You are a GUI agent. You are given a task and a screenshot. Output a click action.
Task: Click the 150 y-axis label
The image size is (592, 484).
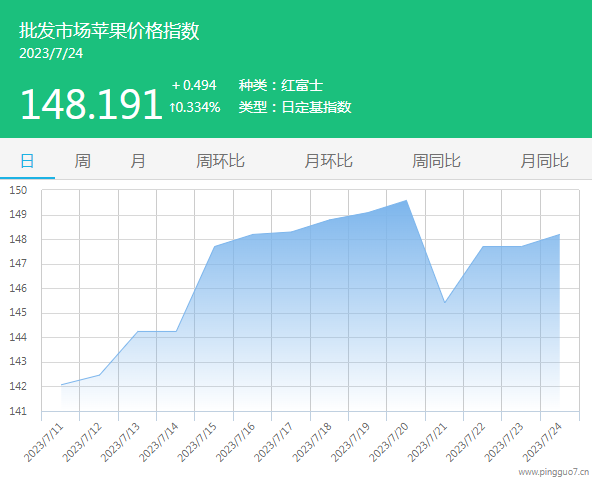pos(18,190)
